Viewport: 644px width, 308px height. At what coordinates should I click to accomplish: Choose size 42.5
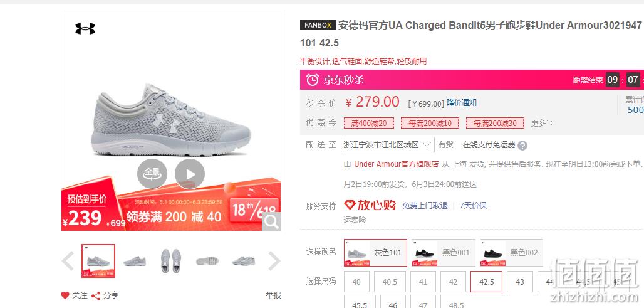click(486, 282)
